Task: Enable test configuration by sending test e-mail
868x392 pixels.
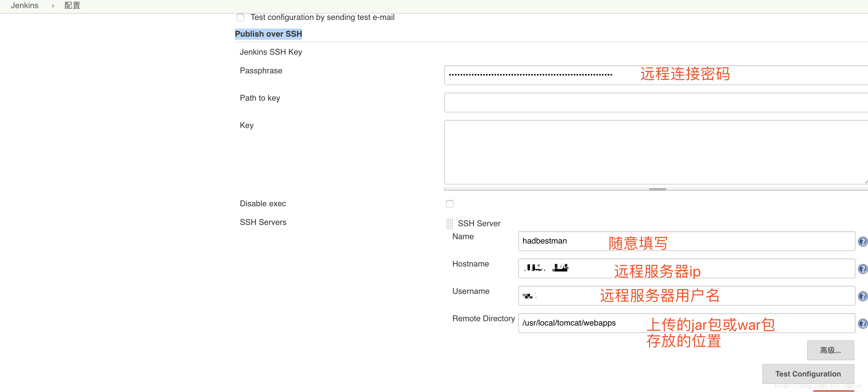Action: (240, 17)
